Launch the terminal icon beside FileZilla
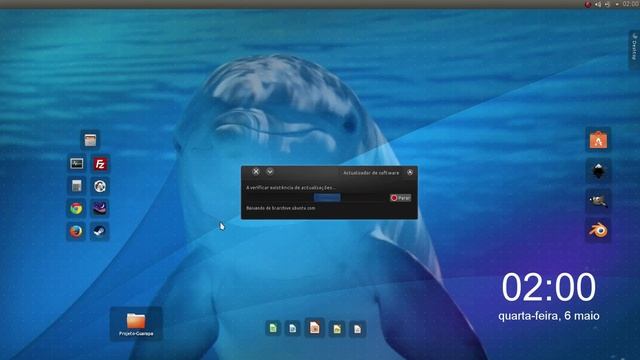 [77, 164]
